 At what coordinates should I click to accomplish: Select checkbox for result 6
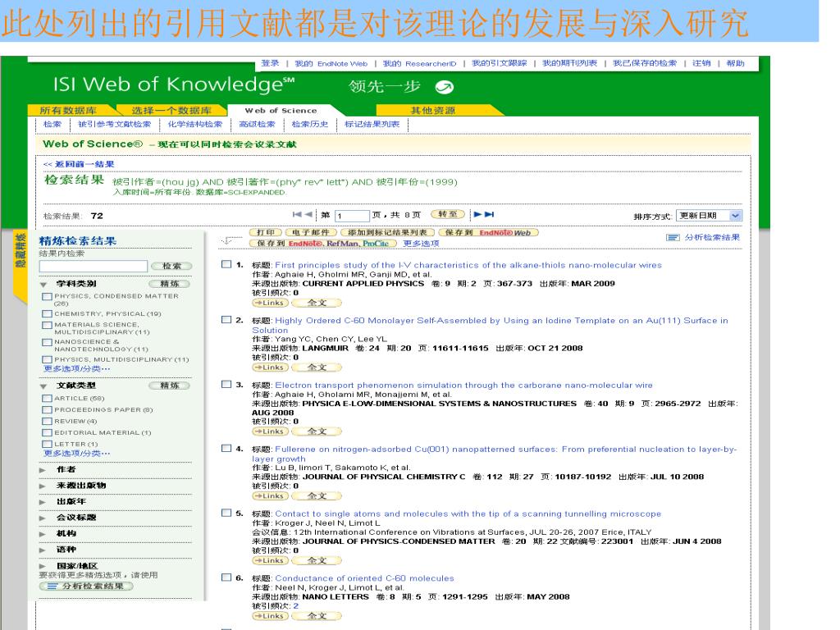click(x=226, y=577)
